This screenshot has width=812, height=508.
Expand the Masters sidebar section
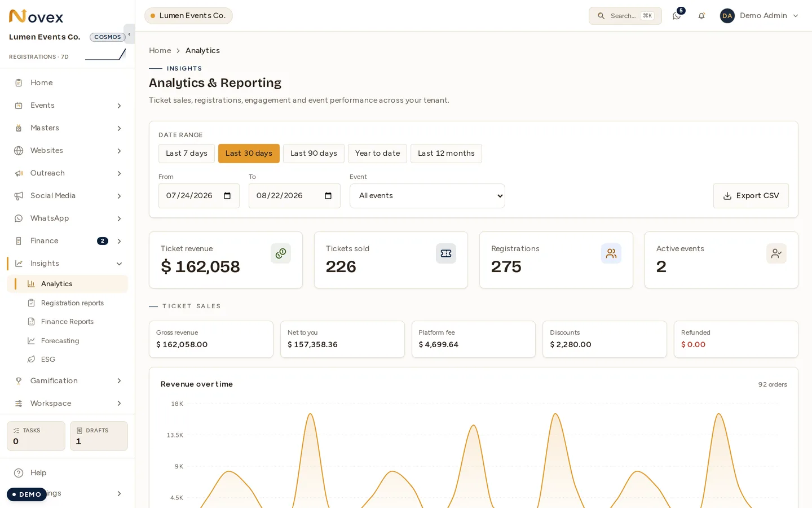(68, 128)
